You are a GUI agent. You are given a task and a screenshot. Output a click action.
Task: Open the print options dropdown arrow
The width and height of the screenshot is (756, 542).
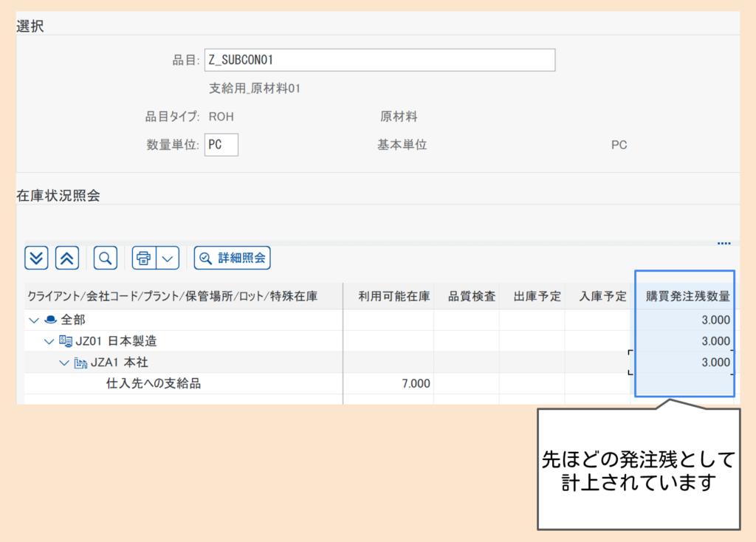tap(168, 258)
